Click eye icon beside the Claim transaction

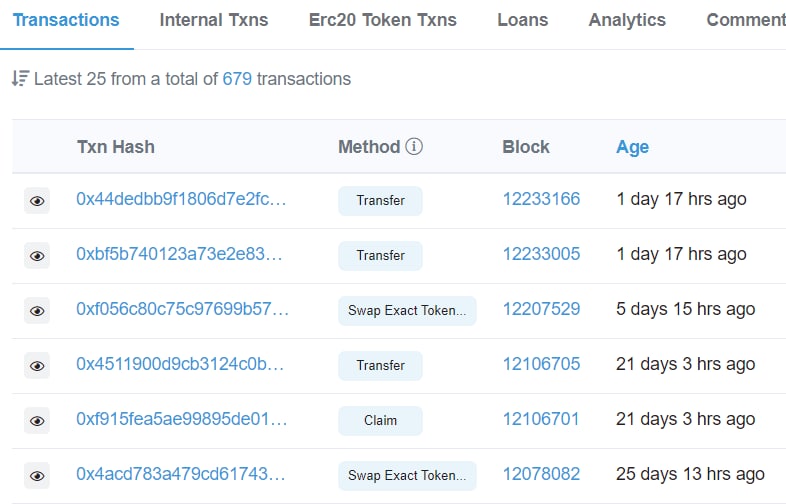[37, 421]
